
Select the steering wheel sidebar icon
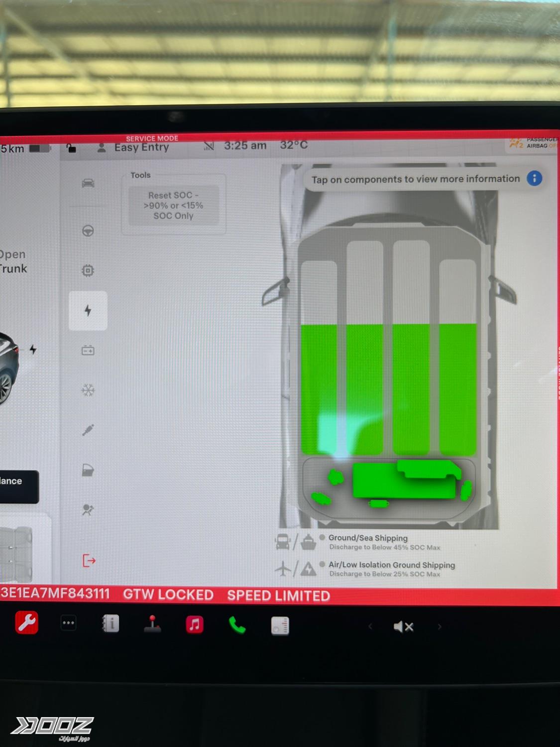(88, 231)
